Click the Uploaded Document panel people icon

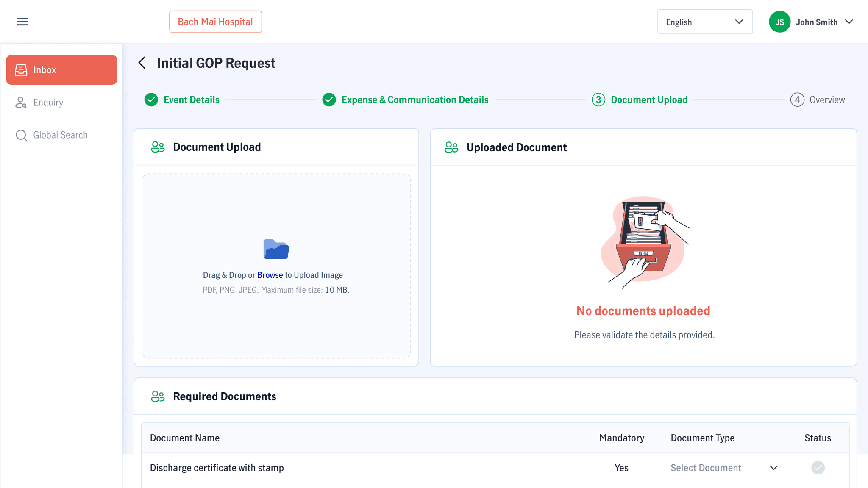tap(451, 147)
